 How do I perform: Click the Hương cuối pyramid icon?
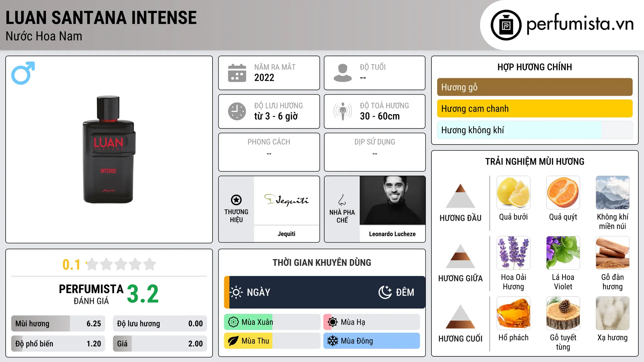coord(460,316)
